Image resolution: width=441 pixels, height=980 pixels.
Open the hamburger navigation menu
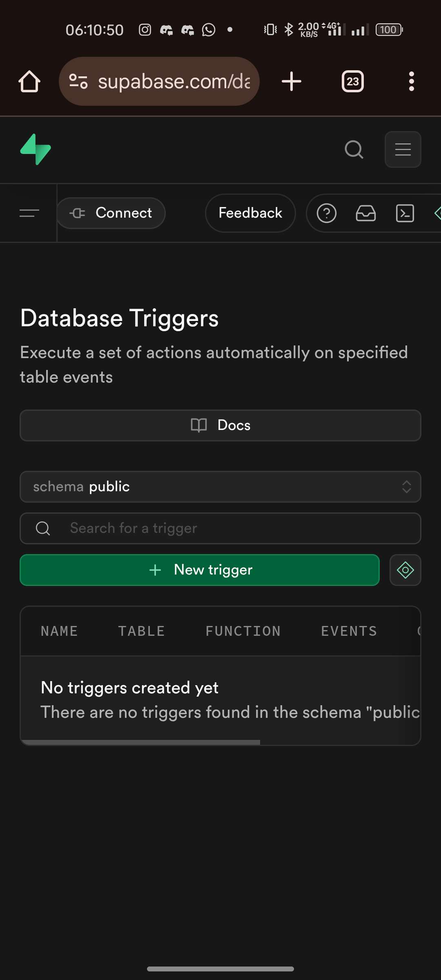click(403, 149)
